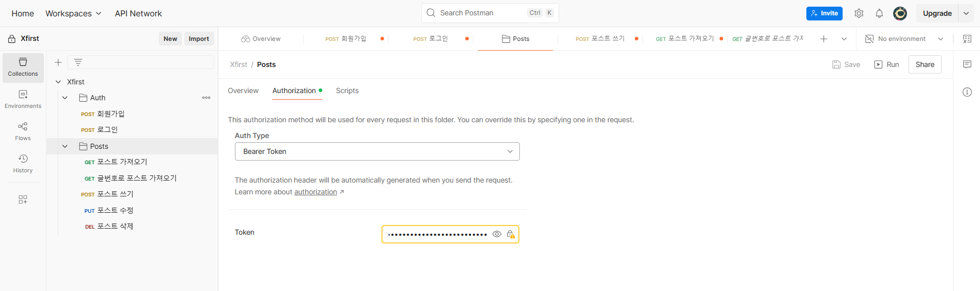
Task: Click the configure sidebar grid icon
Action: pyautogui.click(x=23, y=199)
